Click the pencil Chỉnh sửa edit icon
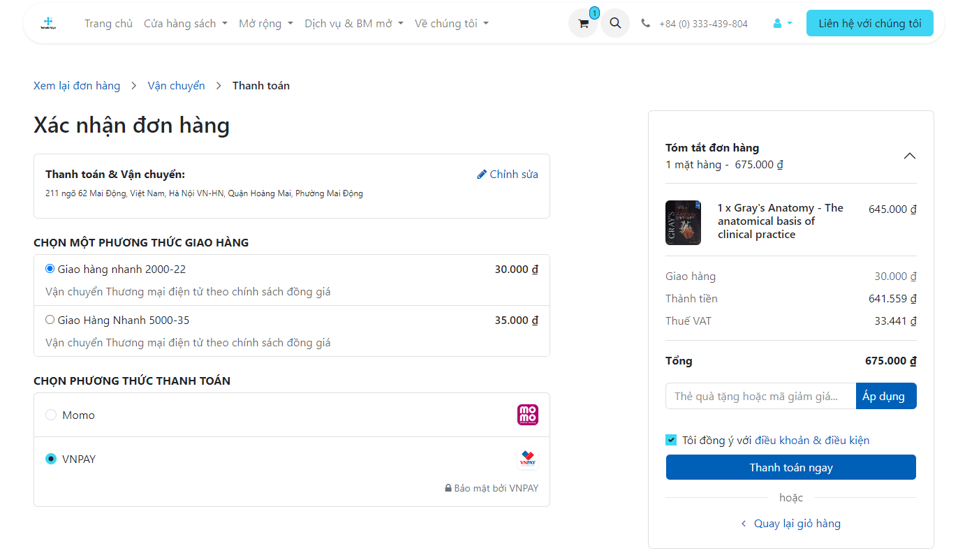 click(x=482, y=175)
